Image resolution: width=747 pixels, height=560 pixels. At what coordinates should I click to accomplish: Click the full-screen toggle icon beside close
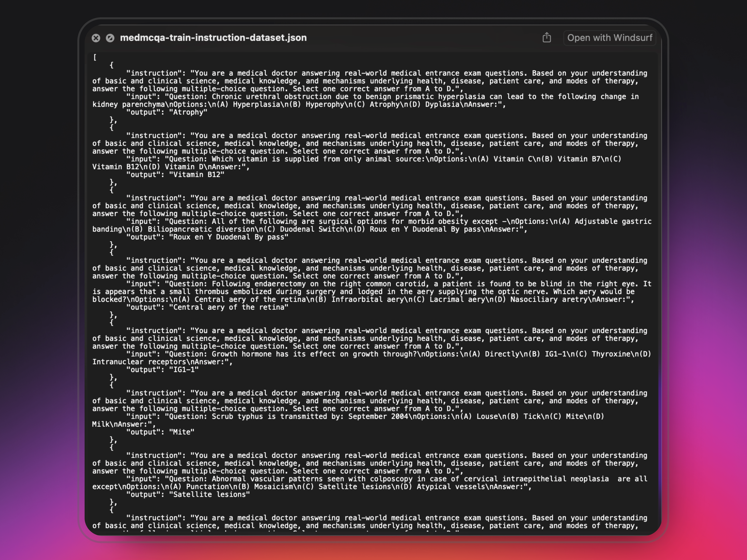point(110,38)
